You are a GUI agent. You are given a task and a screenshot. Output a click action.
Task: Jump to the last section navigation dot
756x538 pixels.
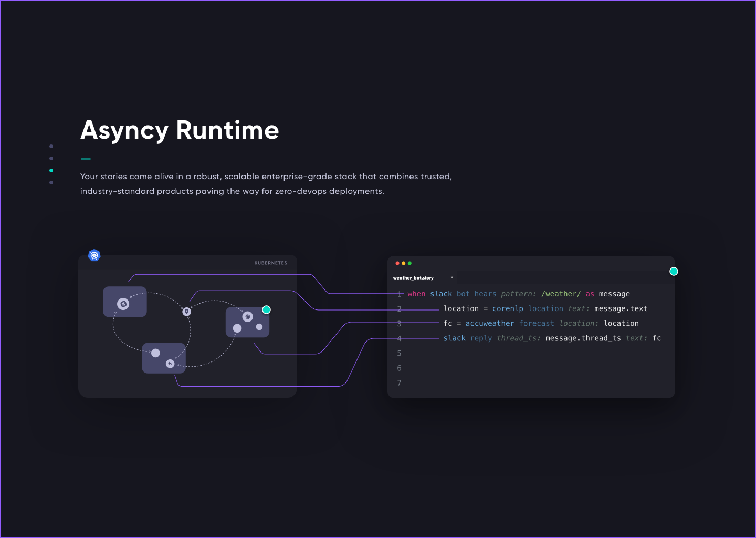(51, 183)
